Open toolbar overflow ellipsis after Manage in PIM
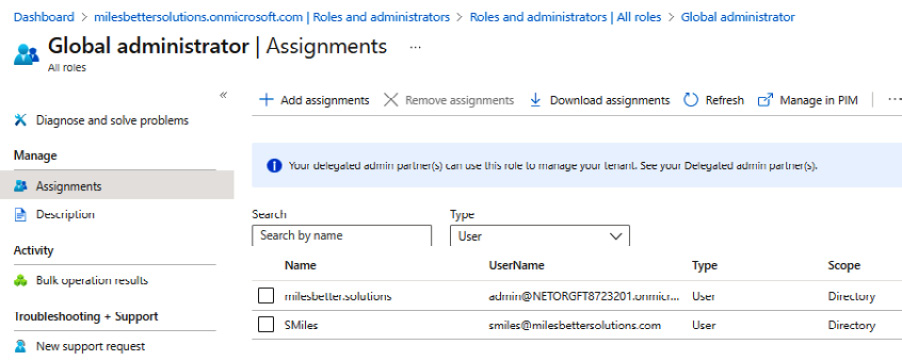Image resolution: width=902 pixels, height=361 pixels. pyautogui.click(x=894, y=99)
